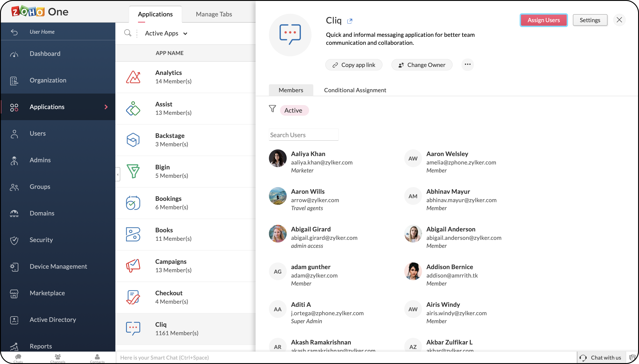Expand Applications submenu chevron

(x=106, y=107)
